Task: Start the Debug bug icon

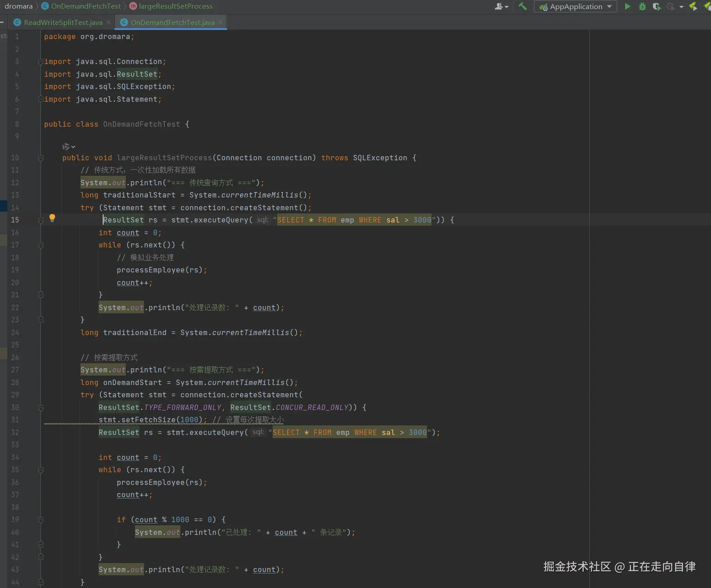Action: pos(642,6)
